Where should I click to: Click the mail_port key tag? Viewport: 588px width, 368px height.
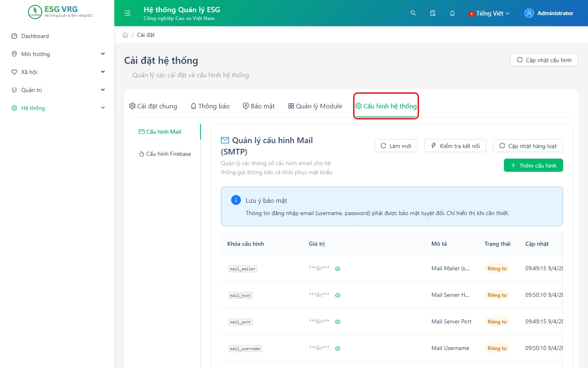(241, 322)
